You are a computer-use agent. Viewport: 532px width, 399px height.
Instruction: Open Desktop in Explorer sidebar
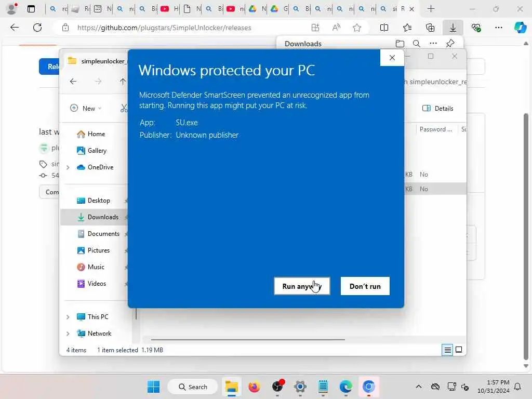click(x=94, y=201)
